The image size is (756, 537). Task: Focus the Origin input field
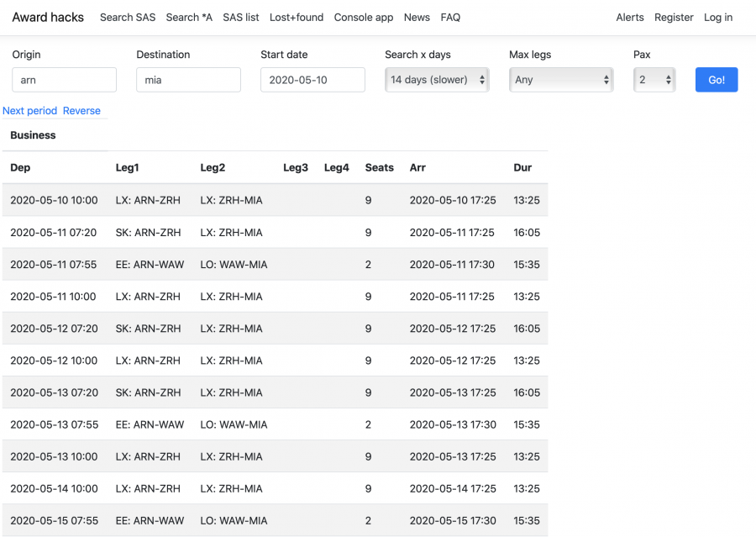coord(64,80)
